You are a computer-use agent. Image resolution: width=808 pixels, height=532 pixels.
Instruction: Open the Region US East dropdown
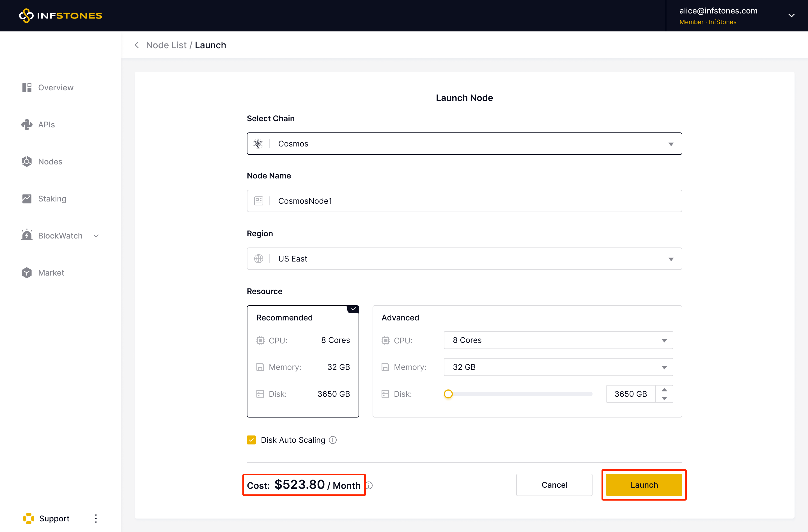point(464,259)
